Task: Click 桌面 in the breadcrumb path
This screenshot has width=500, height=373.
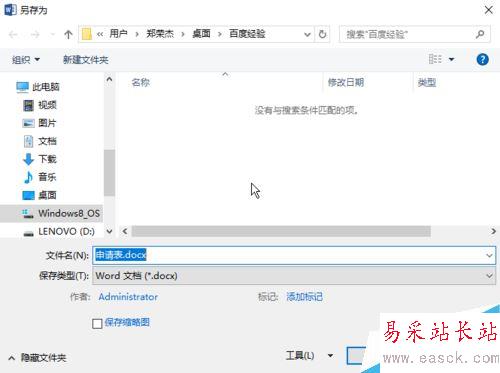Action: (x=201, y=34)
